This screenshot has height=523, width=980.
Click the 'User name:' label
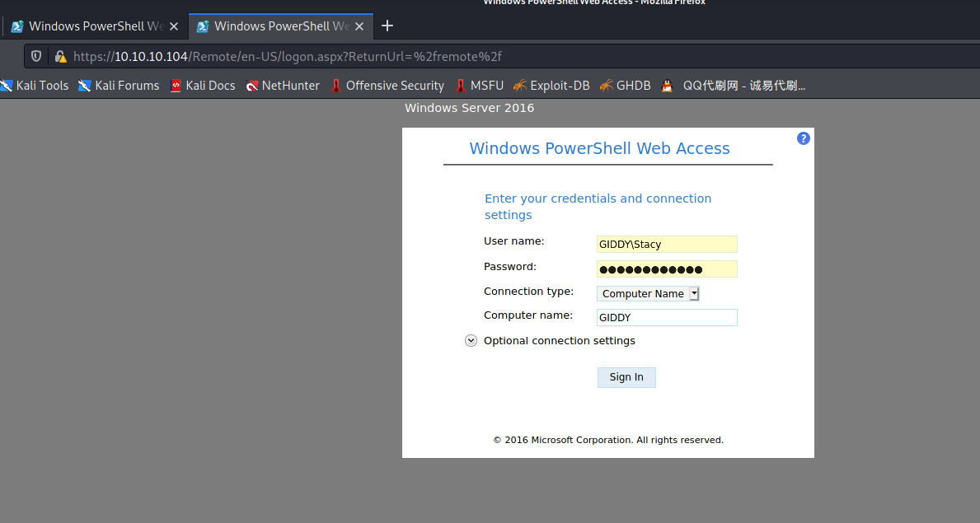(513, 241)
